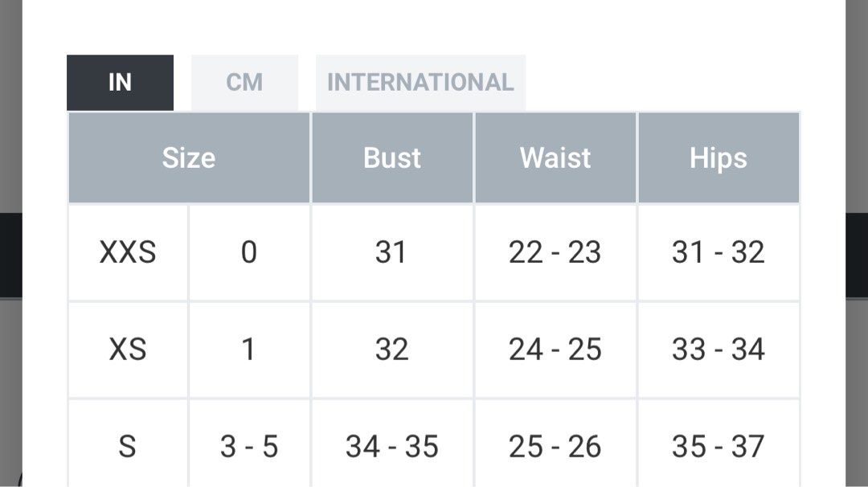This screenshot has width=868, height=487.
Task: Click the Bust column header
Action: pyautogui.click(x=392, y=158)
